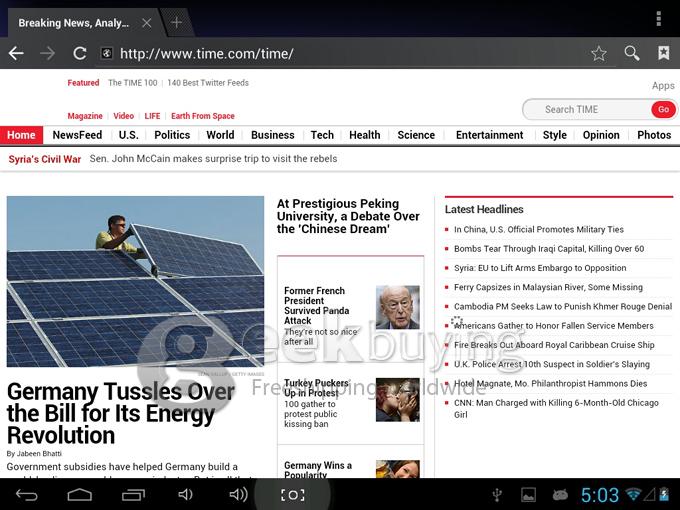Tap the battery charging icon
This screenshot has width=680, height=510.
[664, 494]
